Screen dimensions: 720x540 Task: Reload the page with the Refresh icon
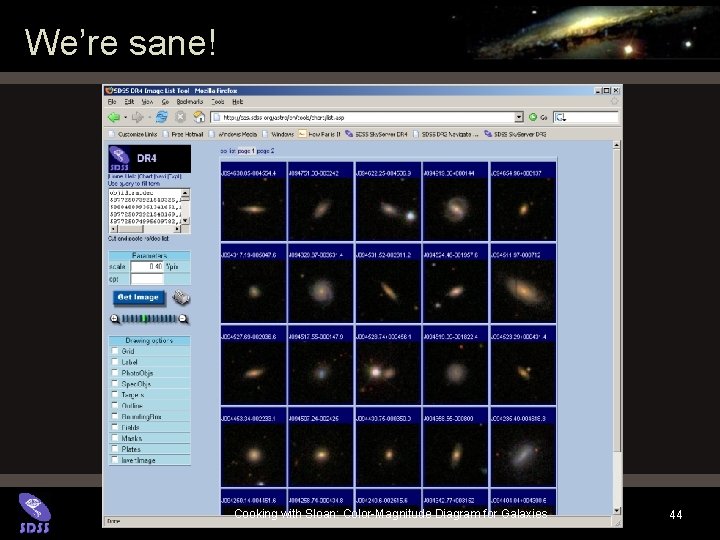(161, 117)
